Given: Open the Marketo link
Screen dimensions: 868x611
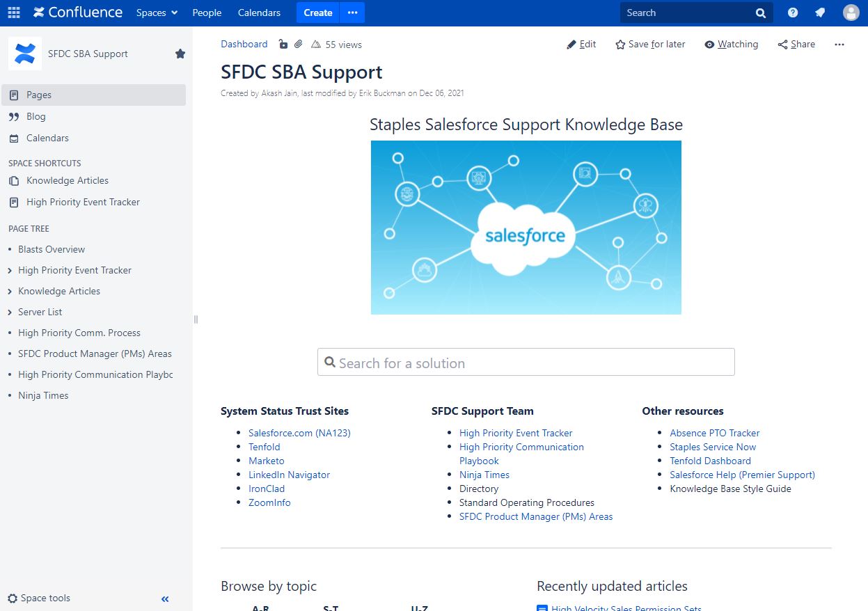Looking at the screenshot, I should click(267, 461).
